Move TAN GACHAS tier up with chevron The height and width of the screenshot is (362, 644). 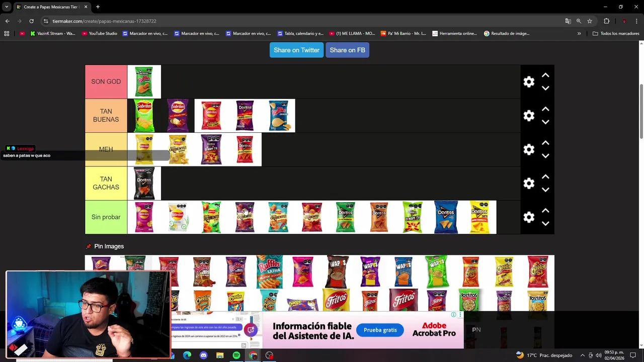click(545, 177)
